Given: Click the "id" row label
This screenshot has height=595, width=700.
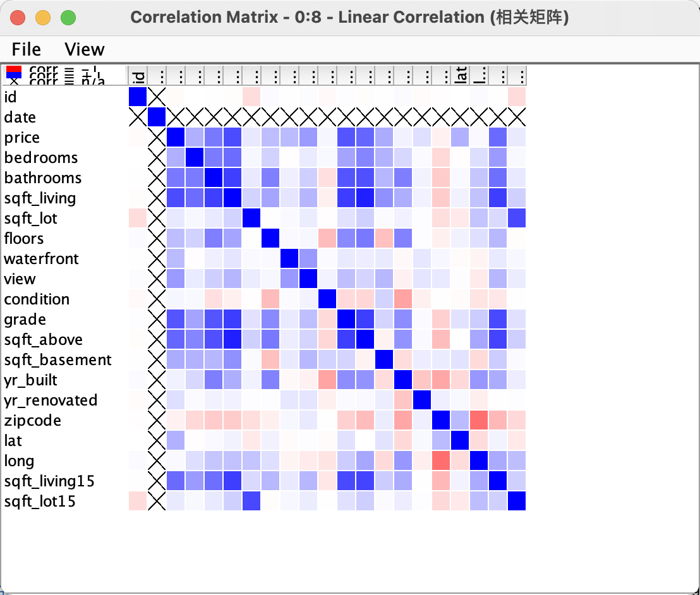Looking at the screenshot, I should click(x=10, y=97).
